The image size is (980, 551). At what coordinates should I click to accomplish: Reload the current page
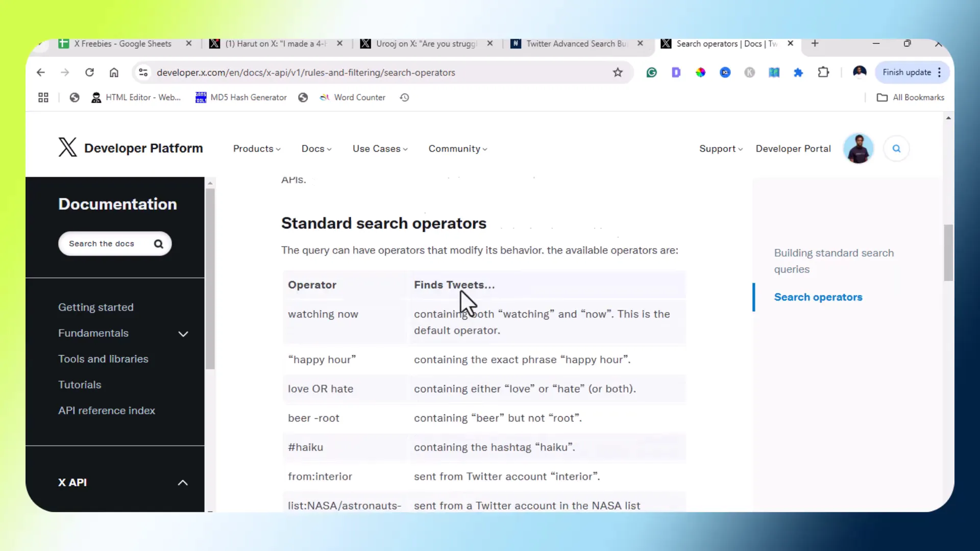pyautogui.click(x=89, y=72)
